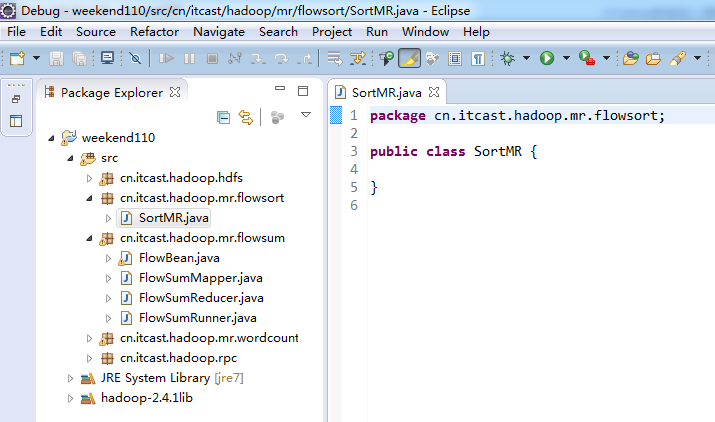Minimize the Package Explorer panel

280,89
